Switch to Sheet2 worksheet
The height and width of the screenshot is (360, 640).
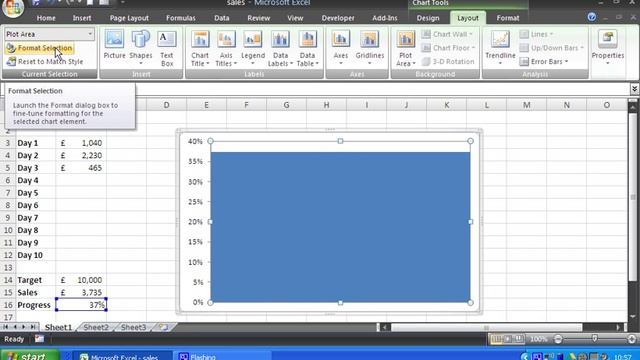(96, 327)
